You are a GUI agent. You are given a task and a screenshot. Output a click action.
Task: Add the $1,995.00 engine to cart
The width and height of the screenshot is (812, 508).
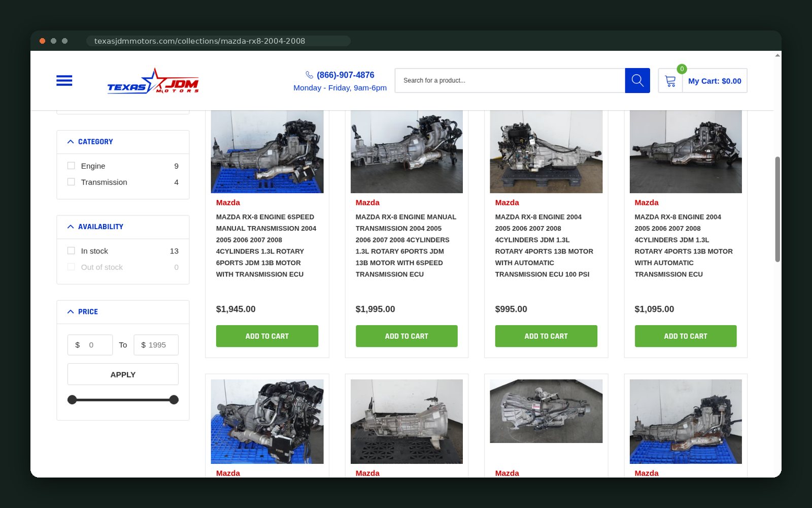407,336
